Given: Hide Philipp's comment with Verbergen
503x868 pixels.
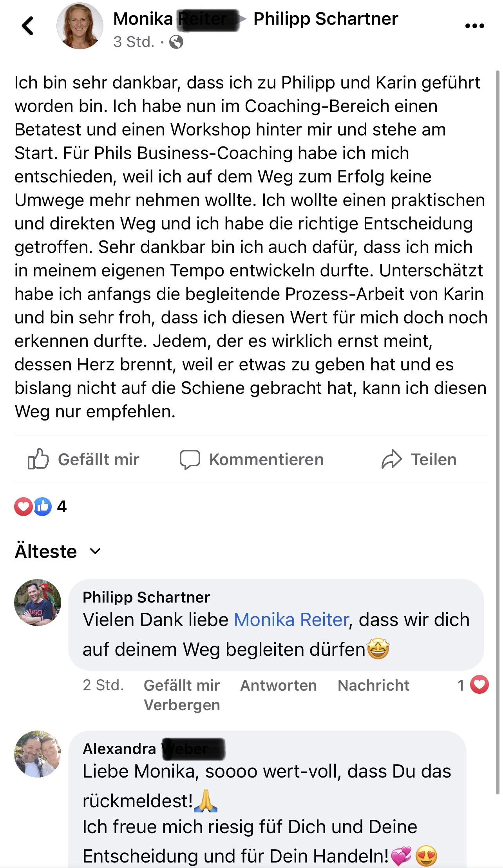Looking at the screenshot, I should coord(182,705).
